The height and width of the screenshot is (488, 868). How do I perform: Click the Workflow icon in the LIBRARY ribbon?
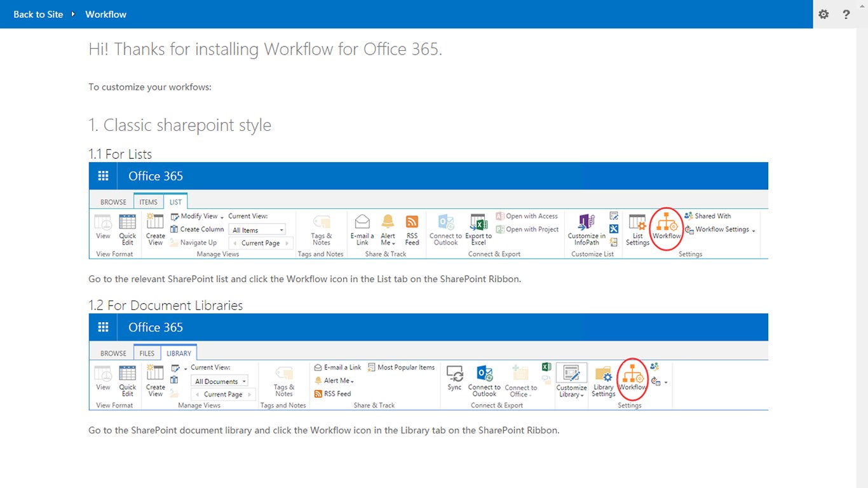pos(632,379)
